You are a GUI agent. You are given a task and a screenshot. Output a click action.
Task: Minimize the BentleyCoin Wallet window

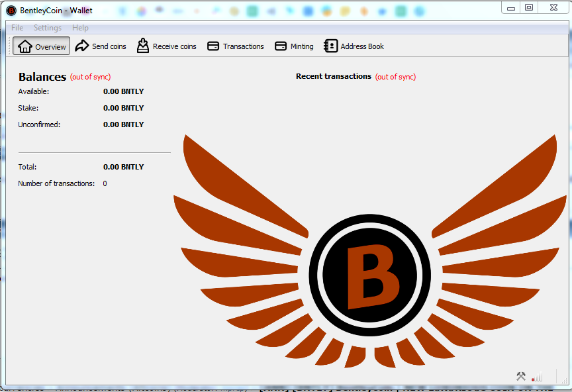pyautogui.click(x=510, y=8)
